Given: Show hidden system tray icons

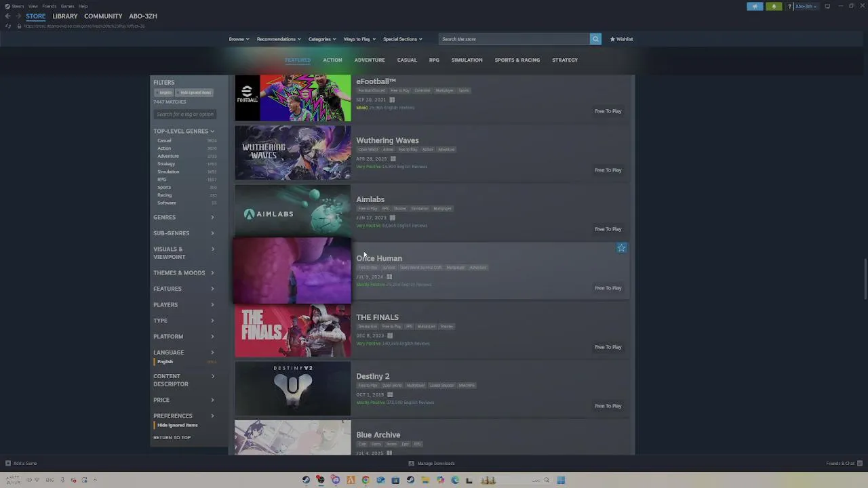Looking at the screenshot, I should (x=96, y=480).
